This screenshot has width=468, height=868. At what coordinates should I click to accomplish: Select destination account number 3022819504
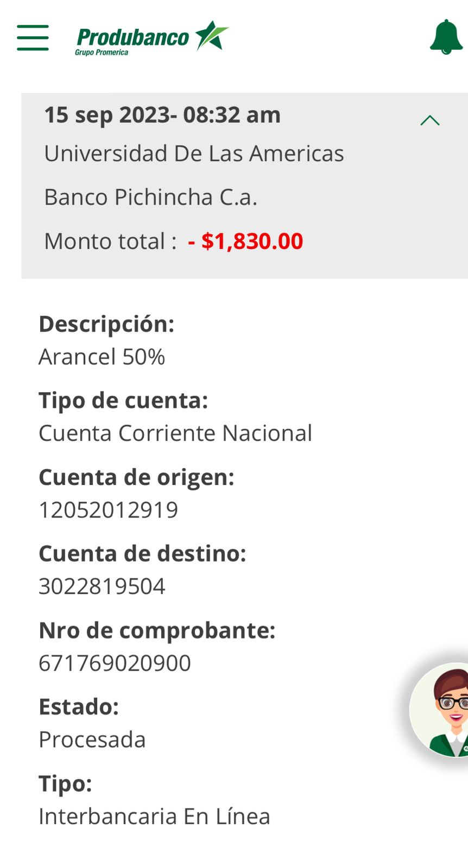coord(102,586)
